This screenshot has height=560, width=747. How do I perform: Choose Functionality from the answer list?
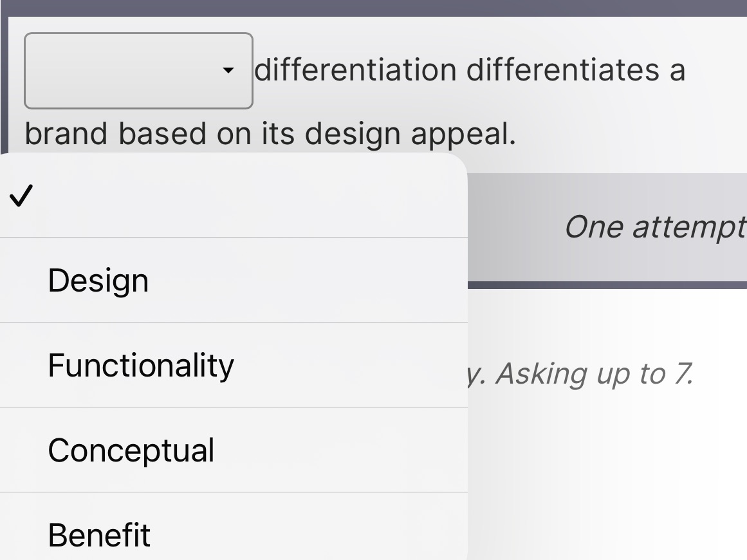coord(141,364)
